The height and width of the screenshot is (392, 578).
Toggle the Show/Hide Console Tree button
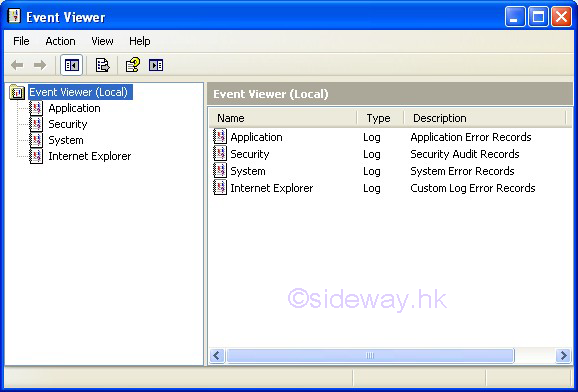pyautogui.click(x=72, y=65)
